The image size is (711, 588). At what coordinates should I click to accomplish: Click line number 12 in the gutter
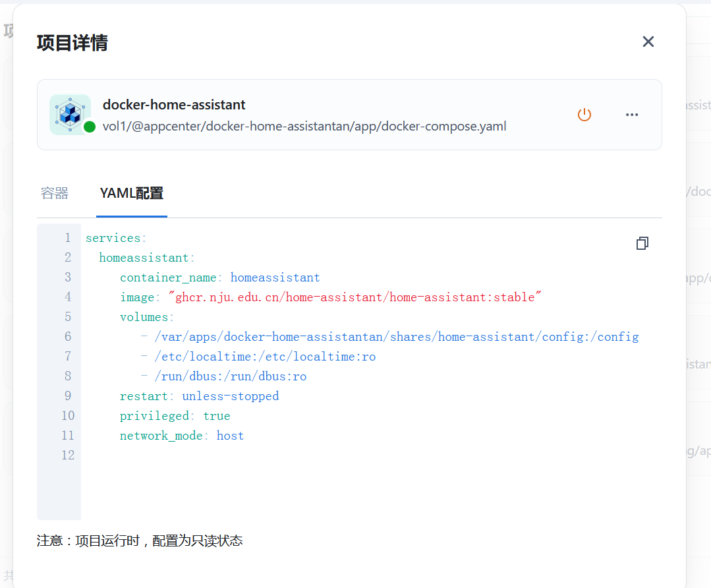tap(68, 455)
